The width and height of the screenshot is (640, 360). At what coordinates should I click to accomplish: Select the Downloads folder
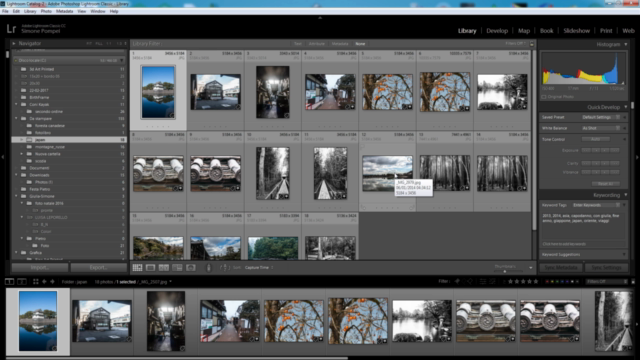click(40, 175)
